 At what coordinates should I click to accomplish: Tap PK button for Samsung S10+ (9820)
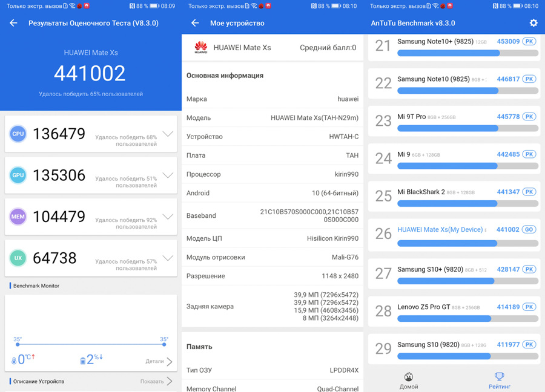point(529,269)
